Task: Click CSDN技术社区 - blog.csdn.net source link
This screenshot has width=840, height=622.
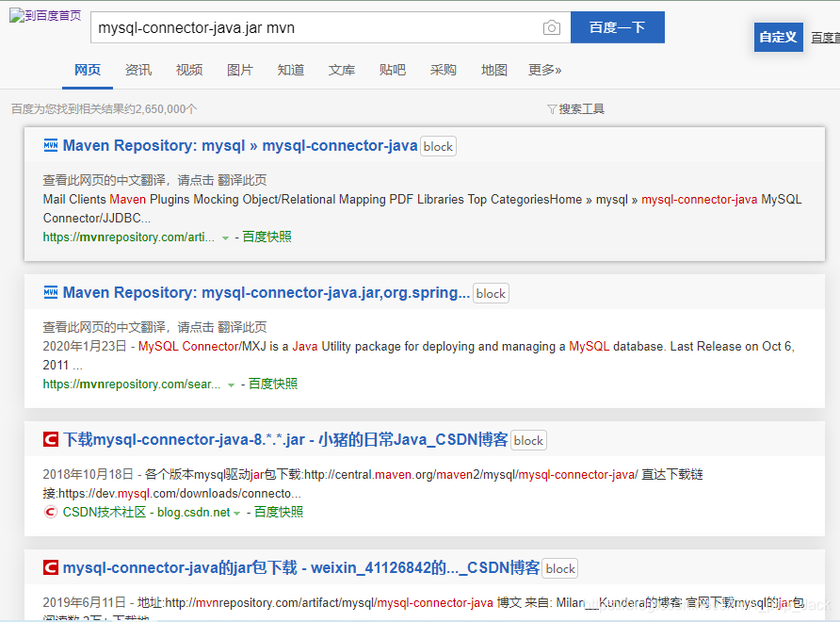Action: tap(146, 512)
